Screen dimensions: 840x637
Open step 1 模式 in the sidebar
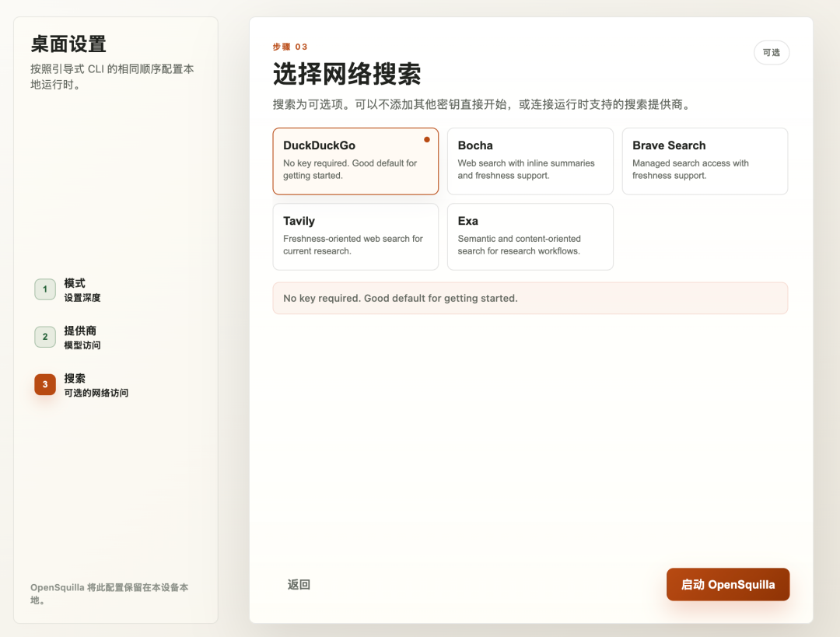82,290
